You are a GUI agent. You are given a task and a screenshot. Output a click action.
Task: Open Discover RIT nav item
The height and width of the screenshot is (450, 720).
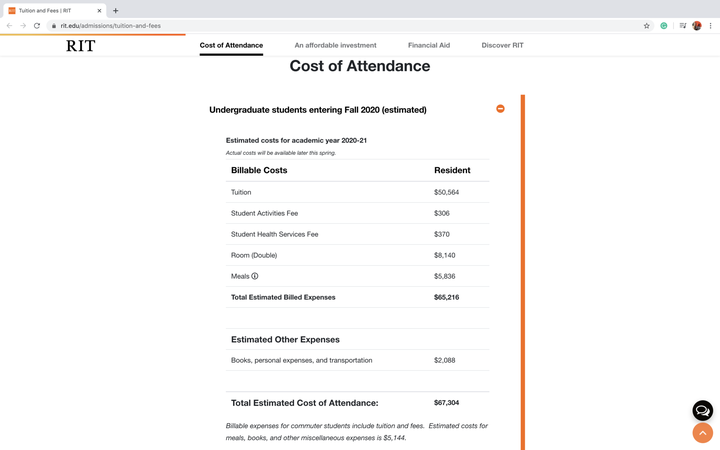[x=502, y=45]
